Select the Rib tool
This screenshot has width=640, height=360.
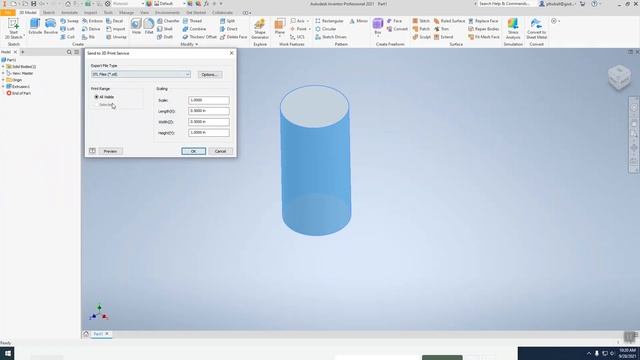coord(89,37)
